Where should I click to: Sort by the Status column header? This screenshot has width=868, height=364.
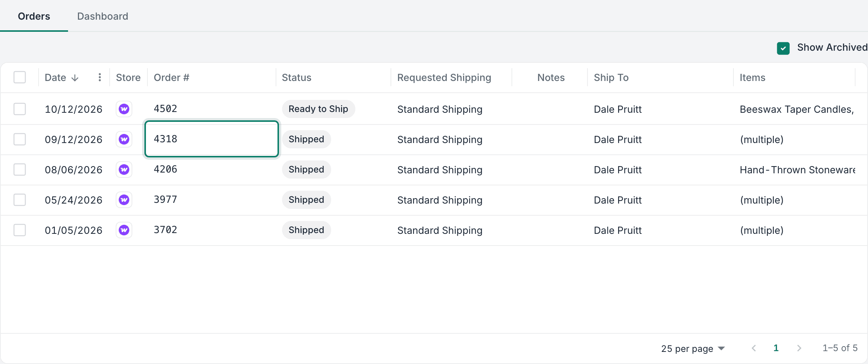[x=297, y=78]
